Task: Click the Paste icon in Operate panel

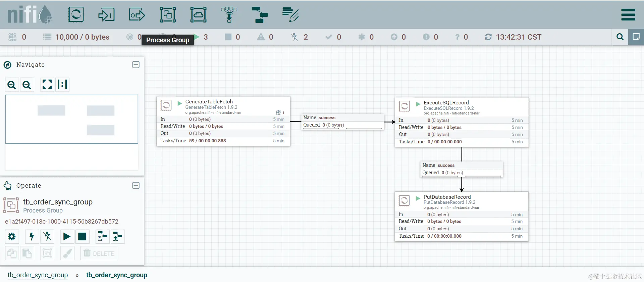Action: pyautogui.click(x=27, y=253)
